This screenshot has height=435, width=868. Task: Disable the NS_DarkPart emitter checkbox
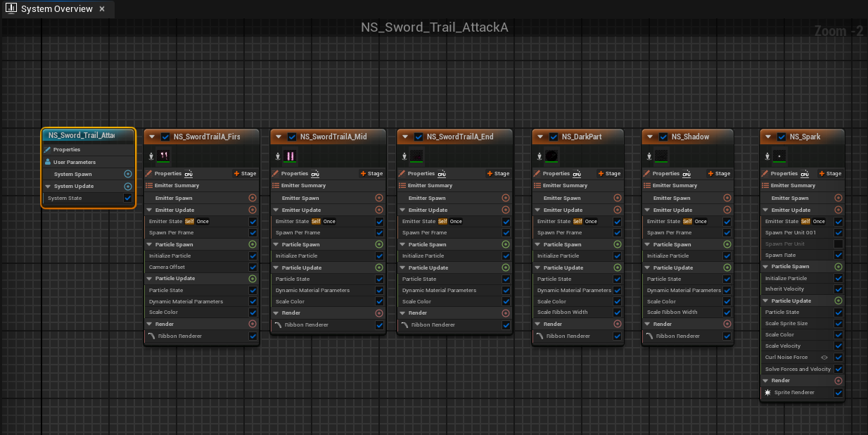coord(554,137)
